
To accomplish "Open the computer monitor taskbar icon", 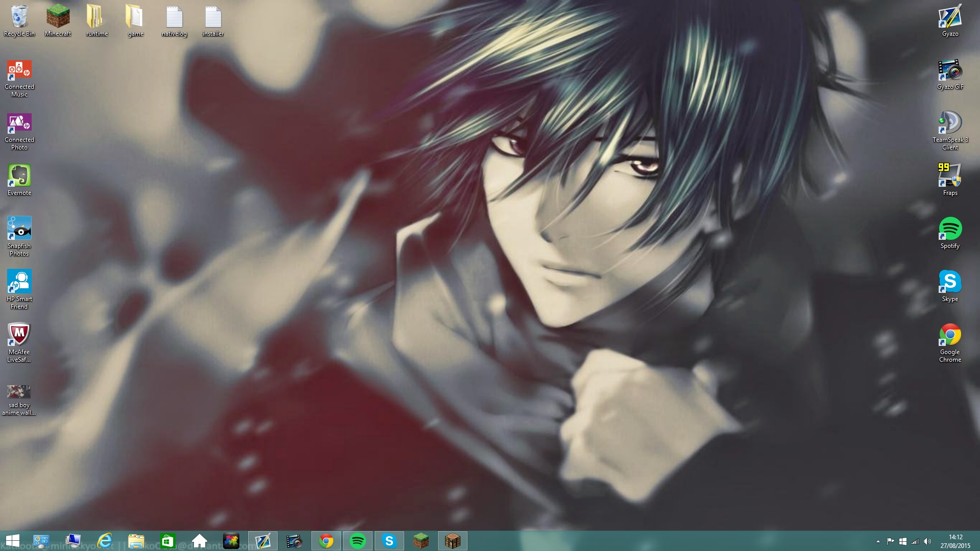I will pyautogui.click(x=73, y=541).
